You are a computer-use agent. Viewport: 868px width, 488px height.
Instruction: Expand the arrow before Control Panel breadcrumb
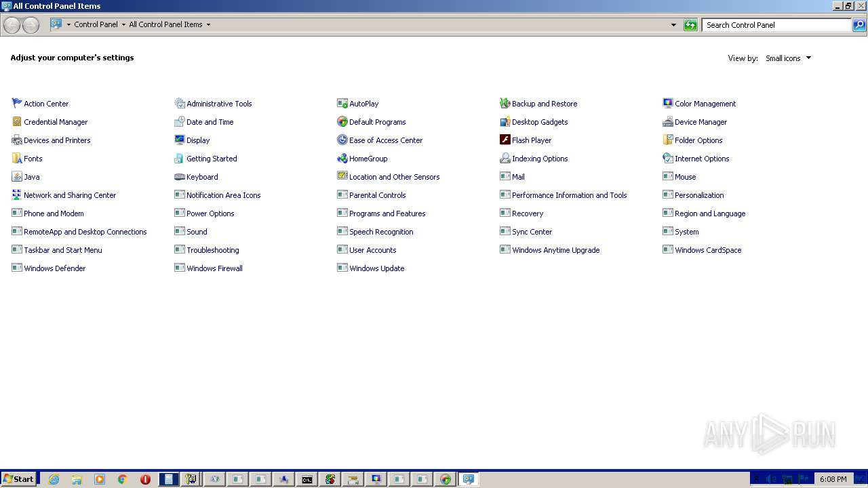coord(68,25)
